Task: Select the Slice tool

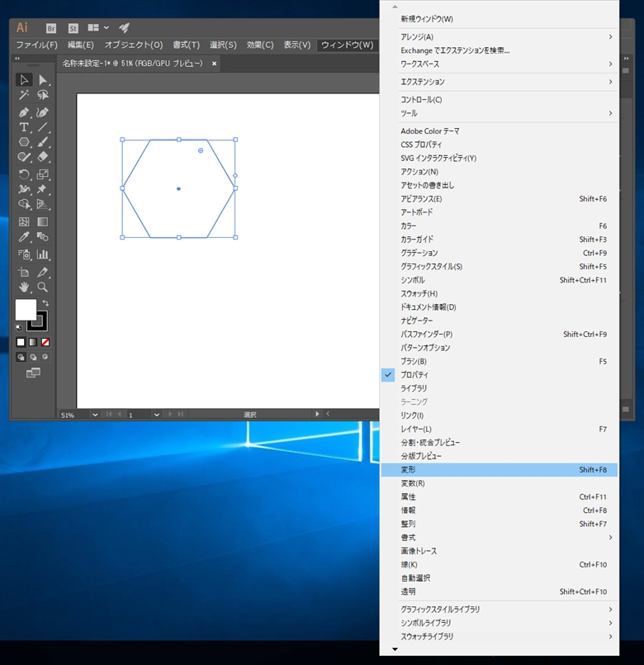Action: tap(43, 273)
